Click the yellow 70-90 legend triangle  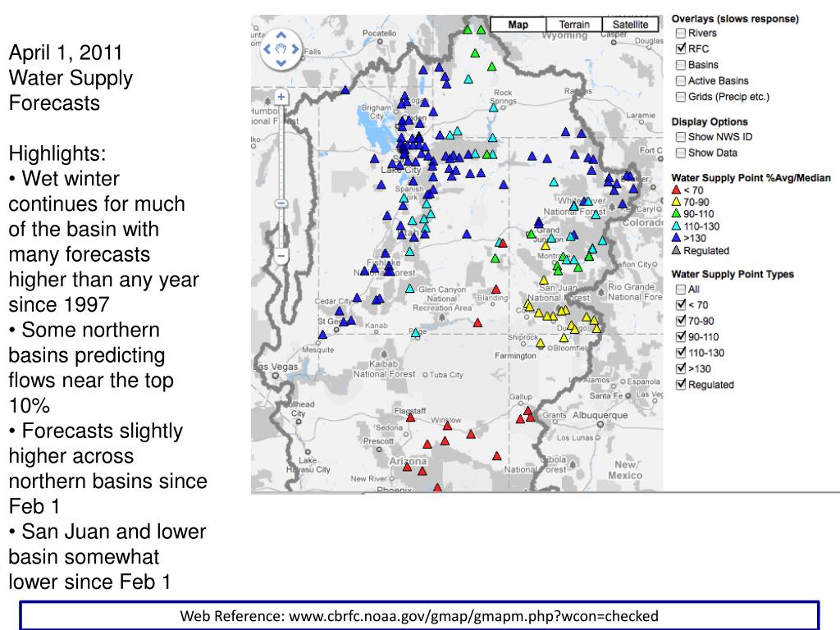coord(676,202)
